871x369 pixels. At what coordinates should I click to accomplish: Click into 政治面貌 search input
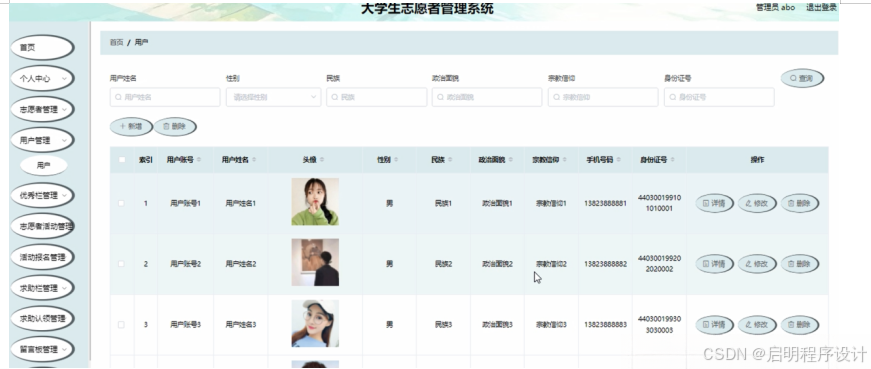point(487,97)
